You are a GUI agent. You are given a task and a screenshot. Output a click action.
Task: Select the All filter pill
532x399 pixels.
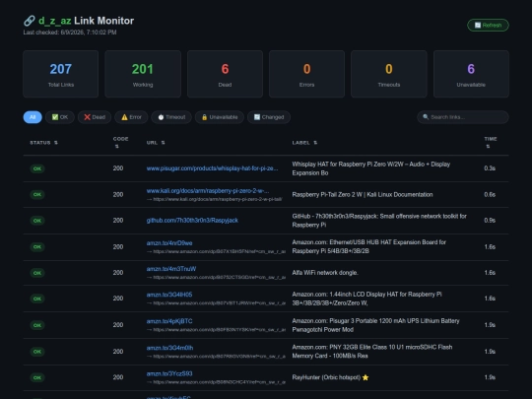click(33, 117)
